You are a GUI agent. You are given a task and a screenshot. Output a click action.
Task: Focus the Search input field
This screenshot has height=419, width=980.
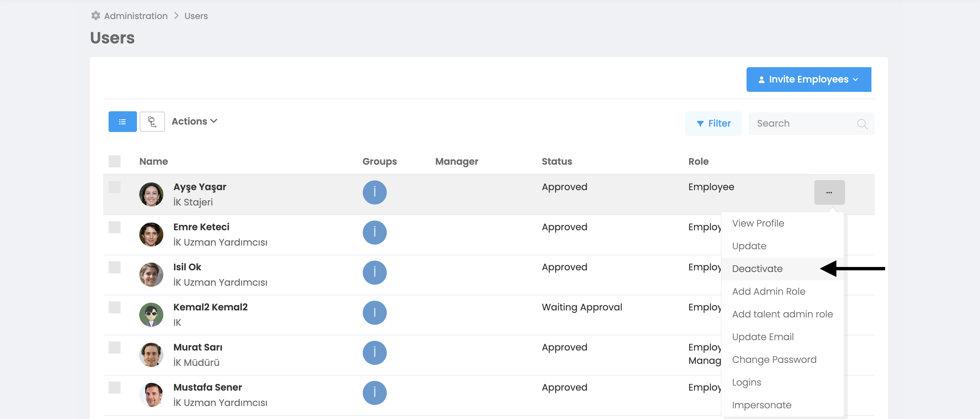803,124
